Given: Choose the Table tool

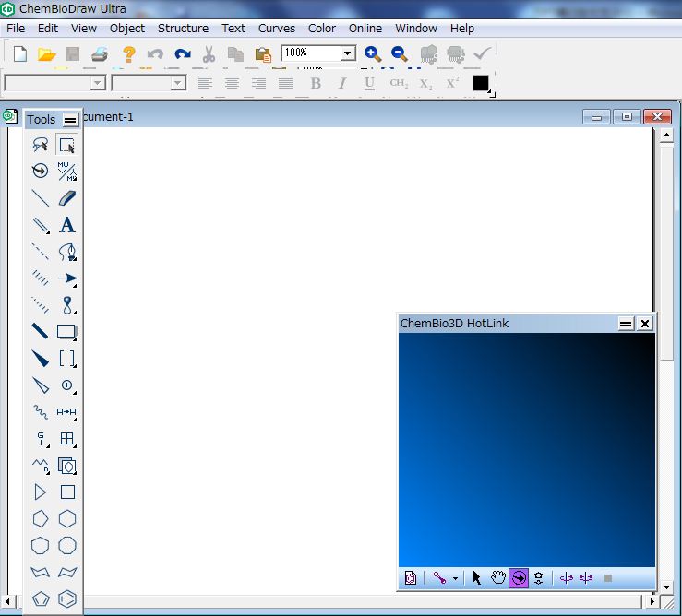Looking at the screenshot, I should (67, 439).
